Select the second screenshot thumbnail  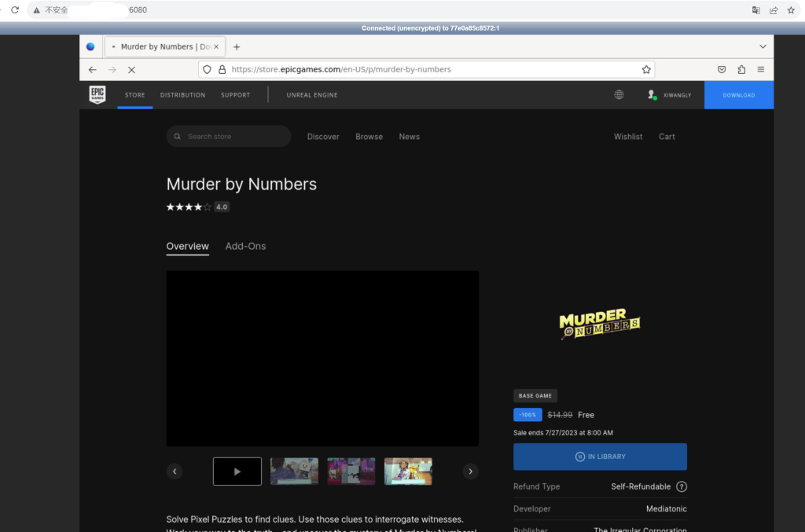[351, 471]
